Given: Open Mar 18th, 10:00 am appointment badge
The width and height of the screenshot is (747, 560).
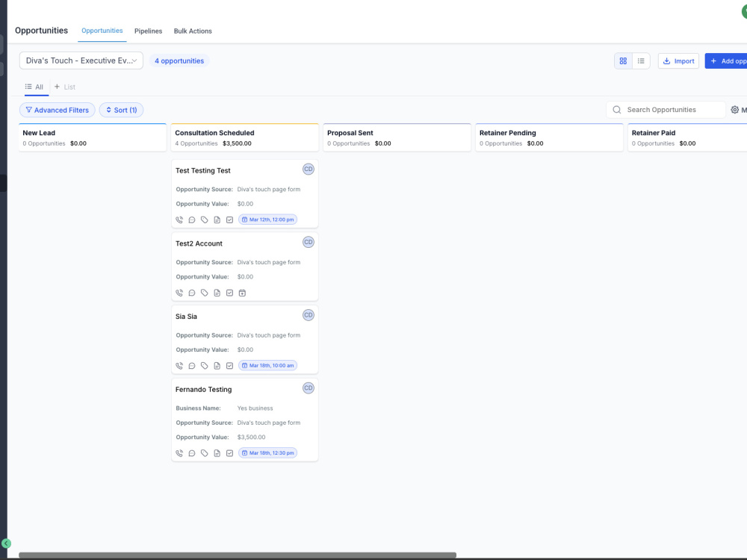Looking at the screenshot, I should coord(267,365).
